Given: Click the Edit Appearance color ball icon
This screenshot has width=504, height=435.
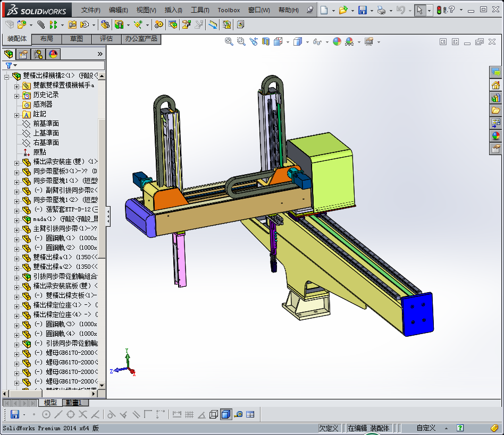Looking at the screenshot, I should tap(337, 41).
